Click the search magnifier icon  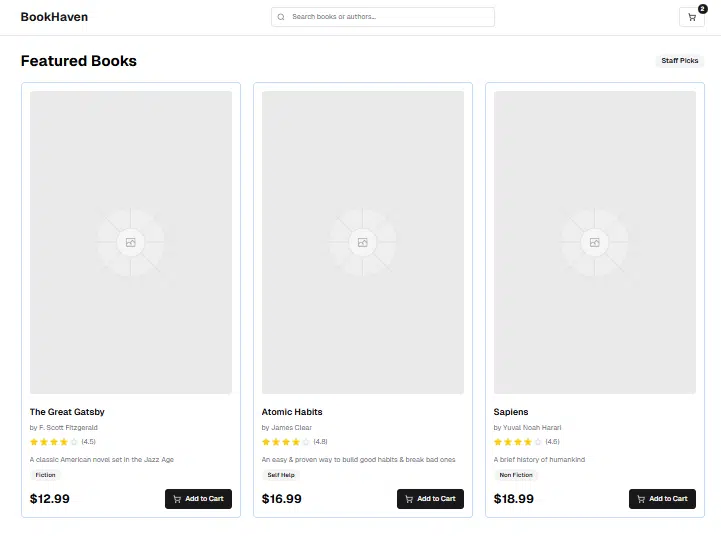281,17
